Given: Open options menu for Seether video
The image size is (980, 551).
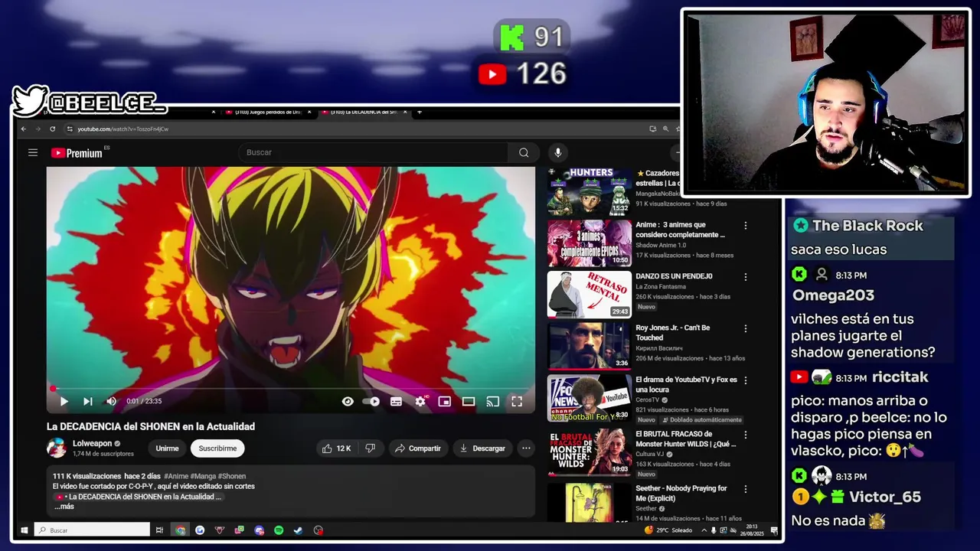Looking at the screenshot, I should click(745, 489).
